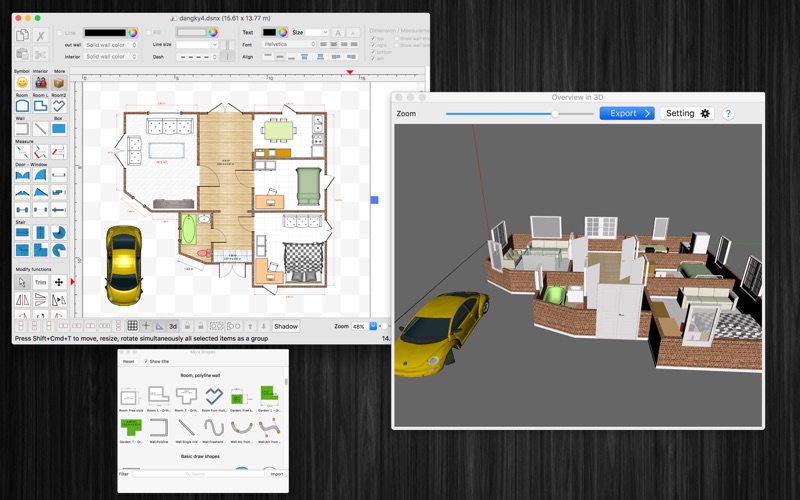The width and height of the screenshot is (800, 500).
Task: Click the first lock icon in bottom toolbar
Action: coord(187,326)
